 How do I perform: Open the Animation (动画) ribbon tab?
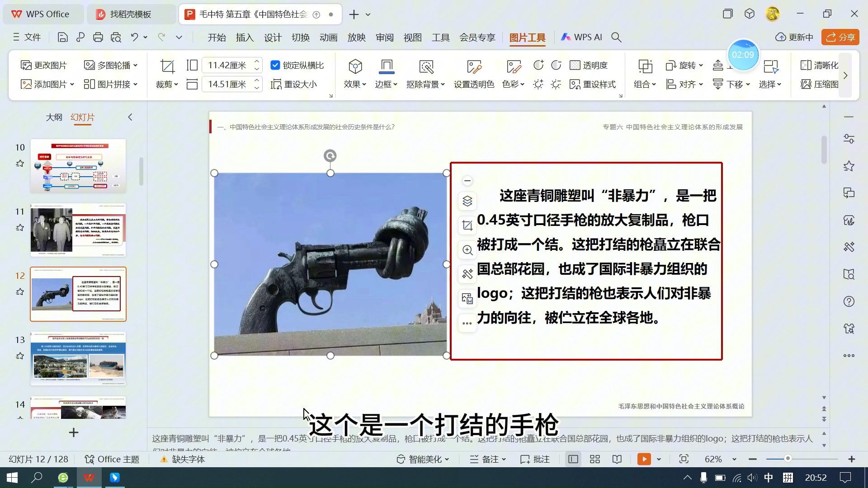pos(328,38)
